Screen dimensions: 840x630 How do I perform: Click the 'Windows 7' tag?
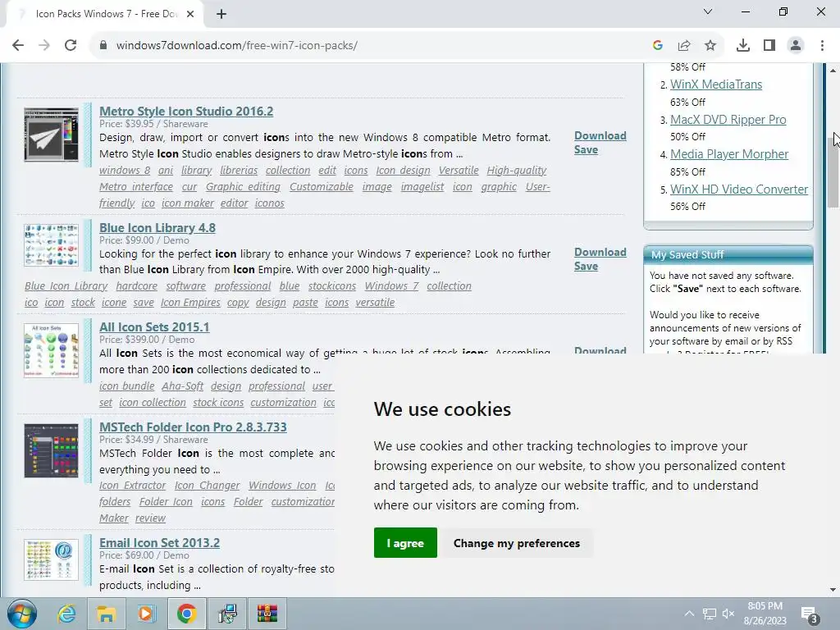(391, 286)
